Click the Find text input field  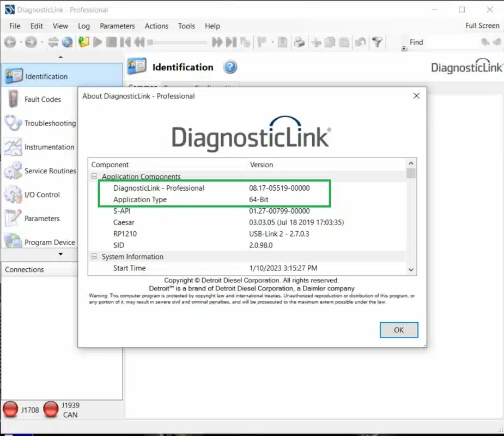click(453, 43)
